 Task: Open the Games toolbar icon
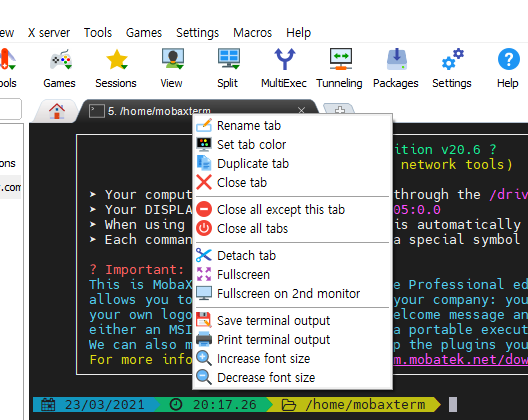point(60,60)
